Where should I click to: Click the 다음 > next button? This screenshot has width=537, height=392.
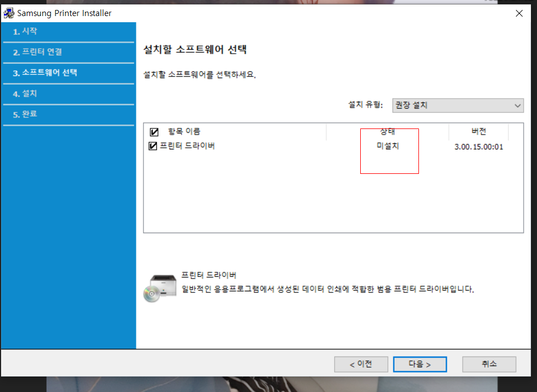pos(420,364)
